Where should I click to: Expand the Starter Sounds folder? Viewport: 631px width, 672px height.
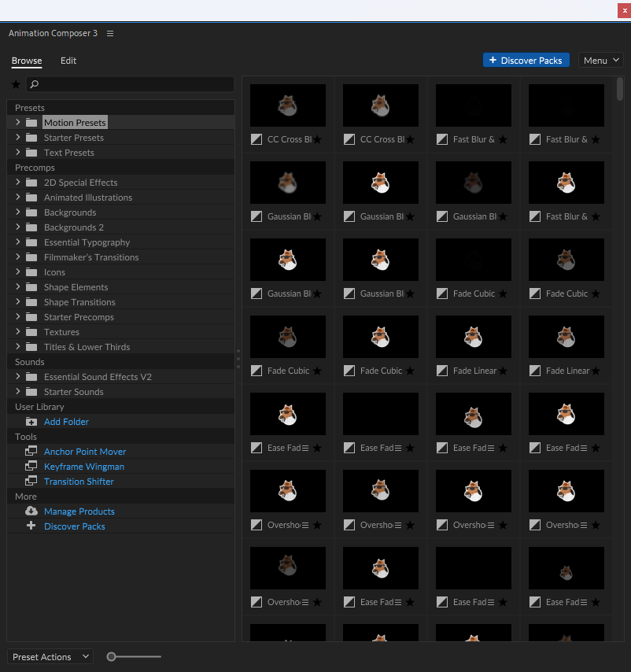pyautogui.click(x=17, y=392)
